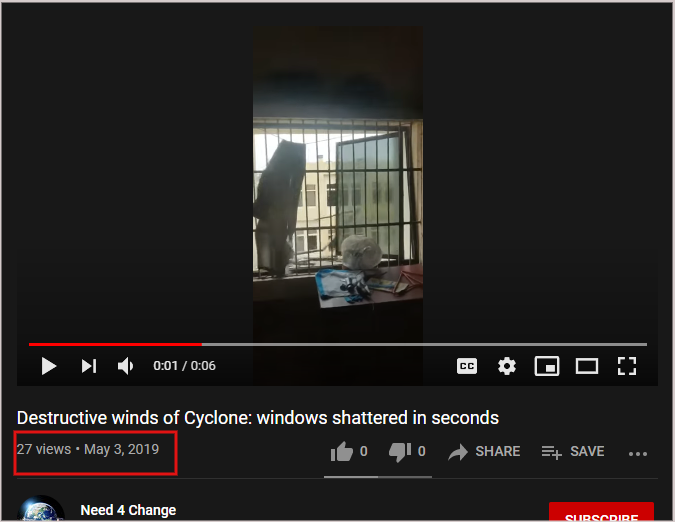Switch to theater mode view

click(x=587, y=367)
